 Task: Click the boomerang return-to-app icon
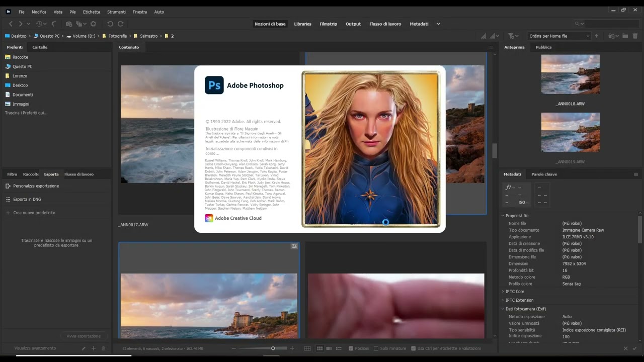[54, 24]
